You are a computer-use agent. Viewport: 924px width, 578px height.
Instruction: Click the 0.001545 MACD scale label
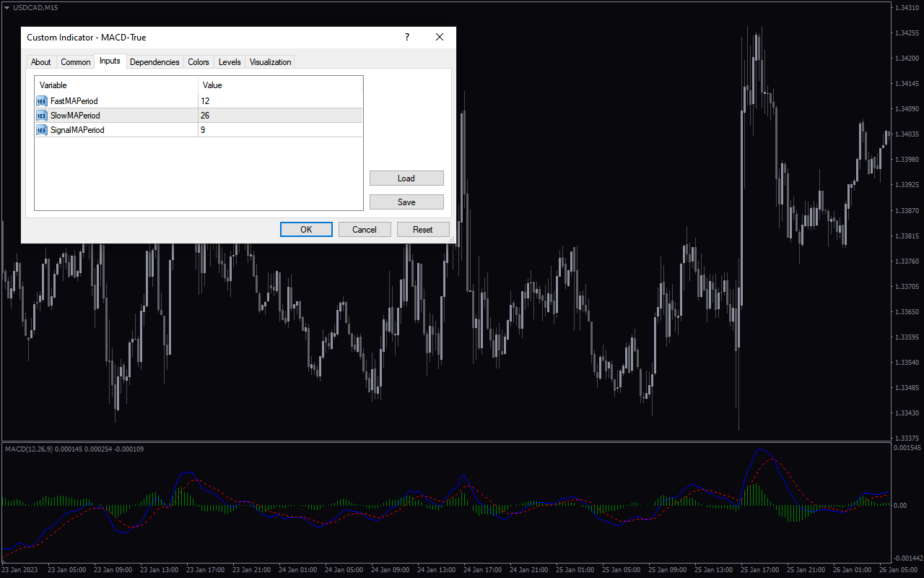click(x=908, y=449)
